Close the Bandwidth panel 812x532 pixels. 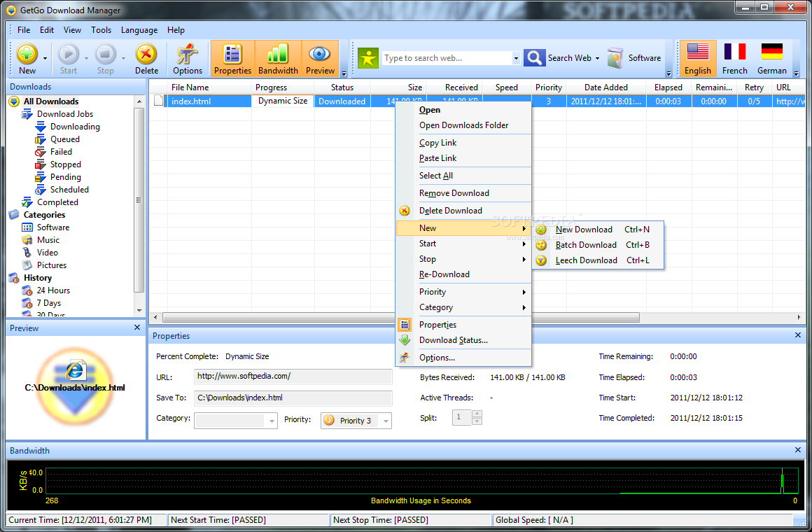click(x=797, y=450)
